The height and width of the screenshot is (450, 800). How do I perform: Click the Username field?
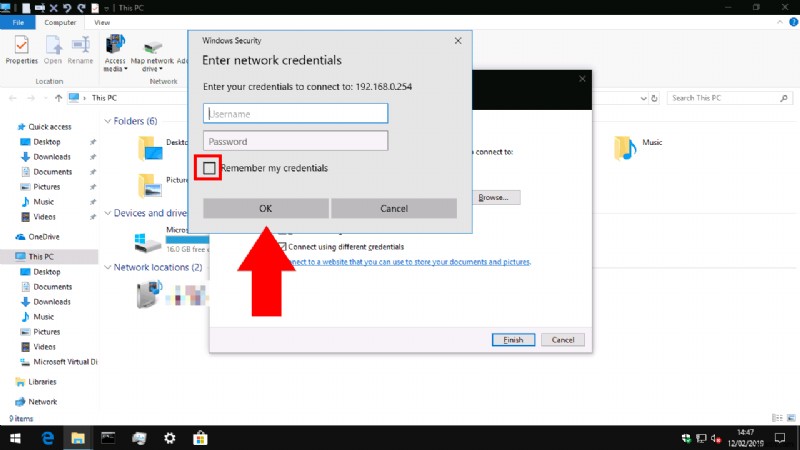[295, 113]
